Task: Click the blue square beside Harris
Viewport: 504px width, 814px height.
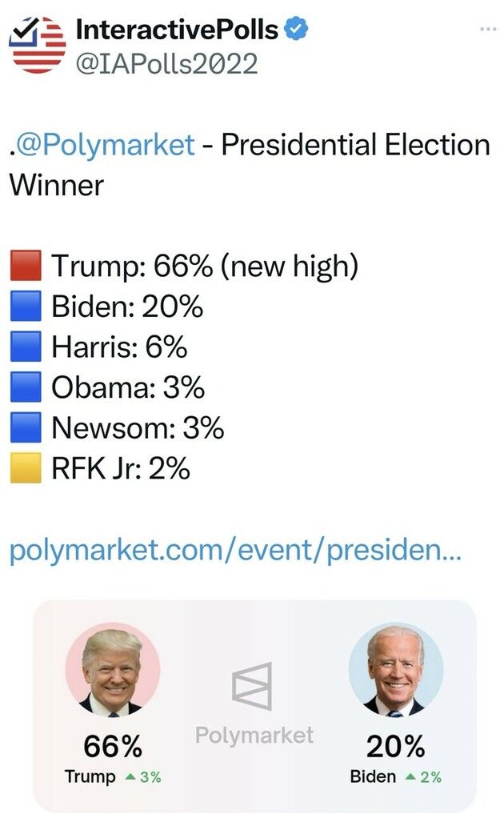Action: pos(26,347)
